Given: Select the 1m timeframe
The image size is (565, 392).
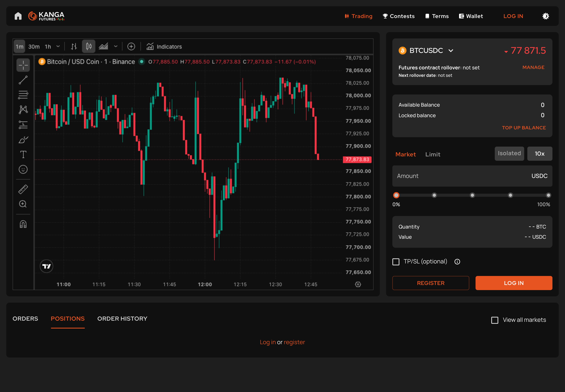Looking at the screenshot, I should 19,46.
